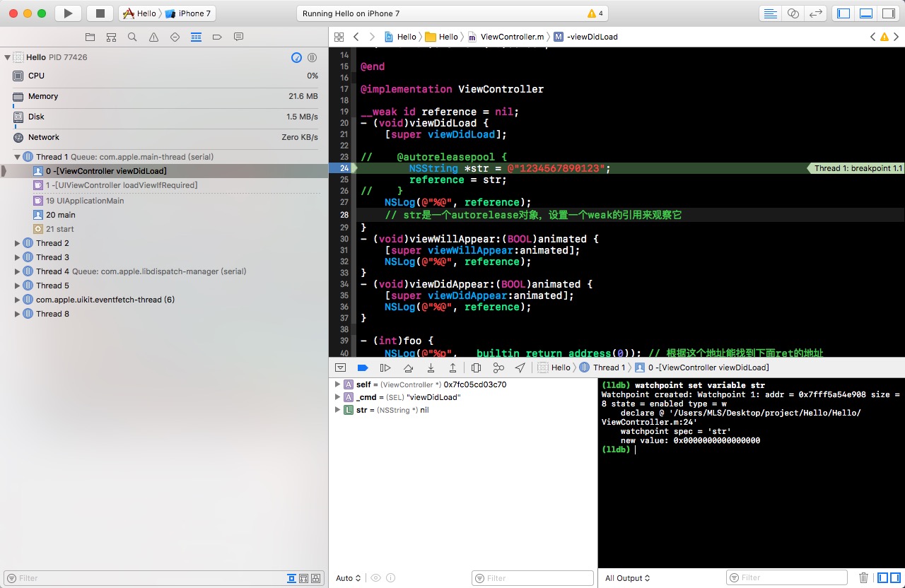
Task: Expand Thread 2 in debug navigator
Action: click(18, 243)
